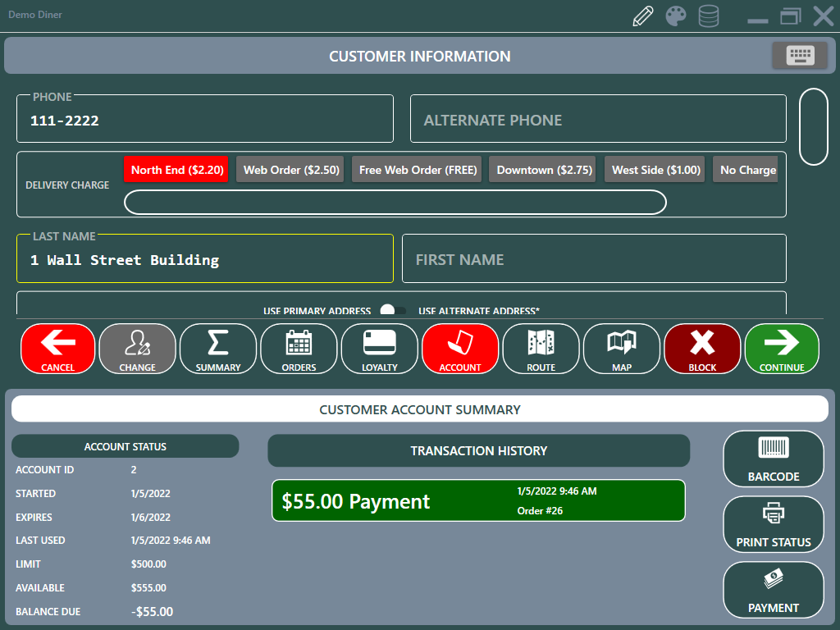This screenshot has height=630, width=840.
Task: Open the Route map button
Action: coord(541,349)
